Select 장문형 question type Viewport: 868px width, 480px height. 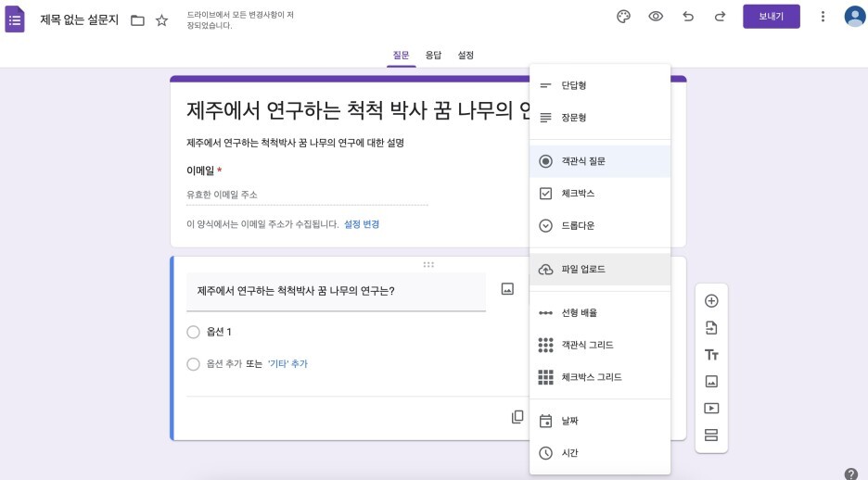click(x=600, y=118)
